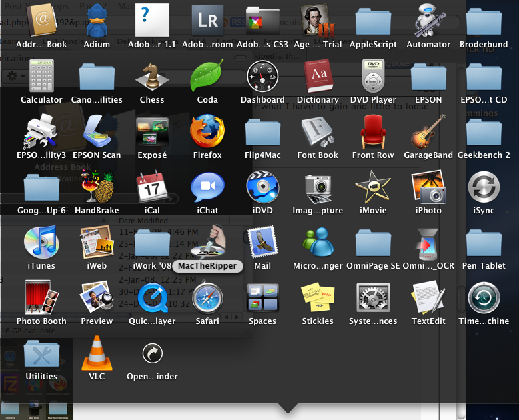Image resolution: width=519 pixels, height=420 pixels.
Task: Launch Automator robot icon
Action: coord(428,21)
